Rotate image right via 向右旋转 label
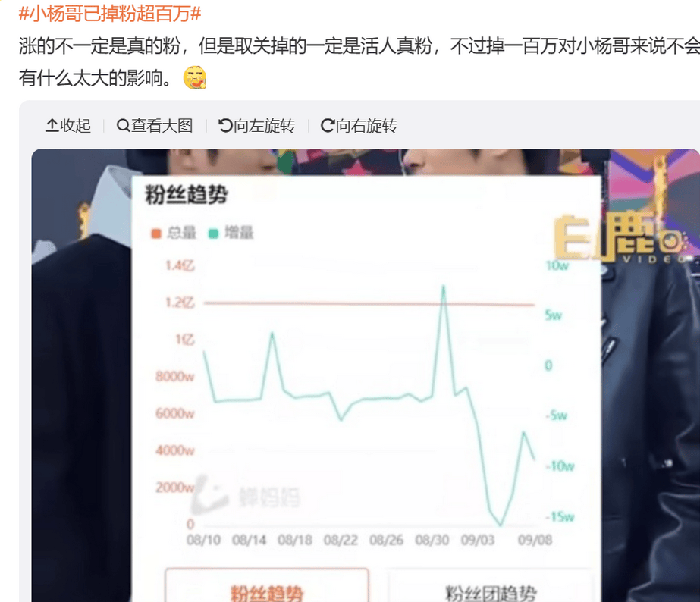 [366, 126]
